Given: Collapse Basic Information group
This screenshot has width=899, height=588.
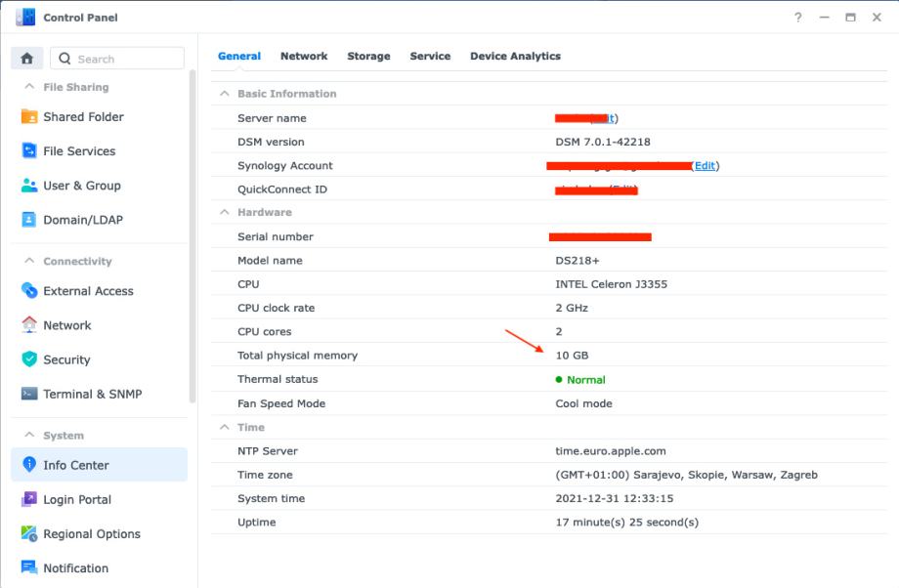Looking at the screenshot, I should click(x=224, y=94).
